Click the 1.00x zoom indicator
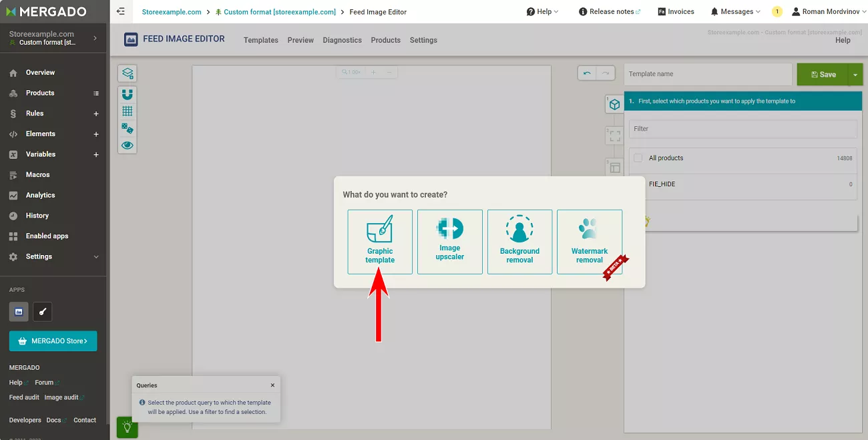Viewport: 868px width, 440px height. coord(351,72)
